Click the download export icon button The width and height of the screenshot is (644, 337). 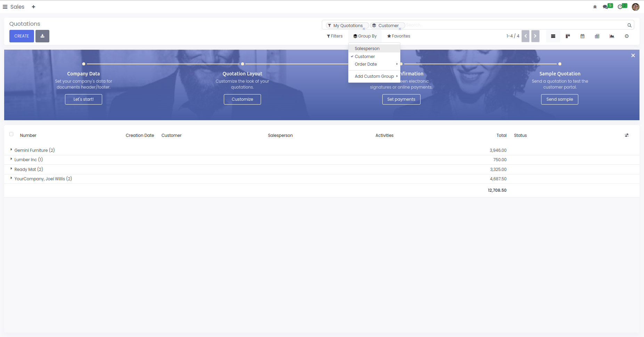coord(42,36)
